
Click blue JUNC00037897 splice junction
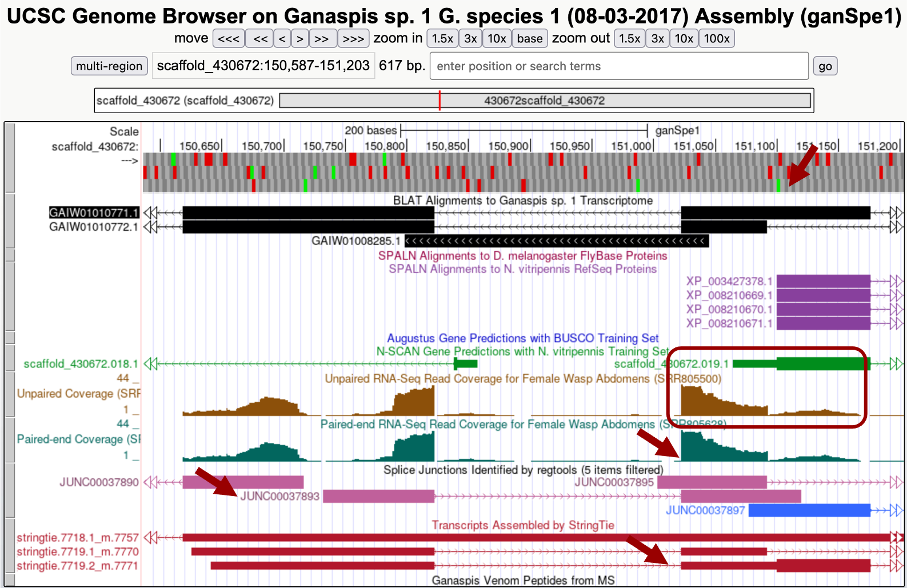(809, 510)
